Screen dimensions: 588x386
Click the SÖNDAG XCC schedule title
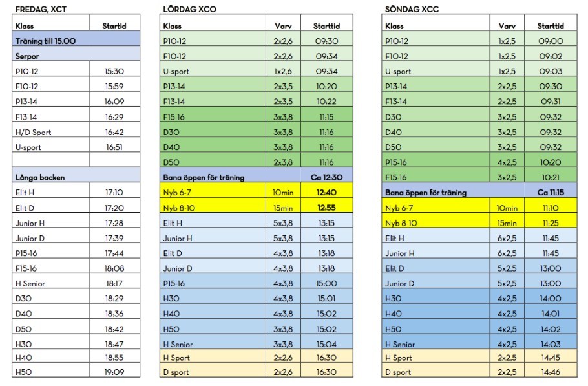[x=412, y=10]
